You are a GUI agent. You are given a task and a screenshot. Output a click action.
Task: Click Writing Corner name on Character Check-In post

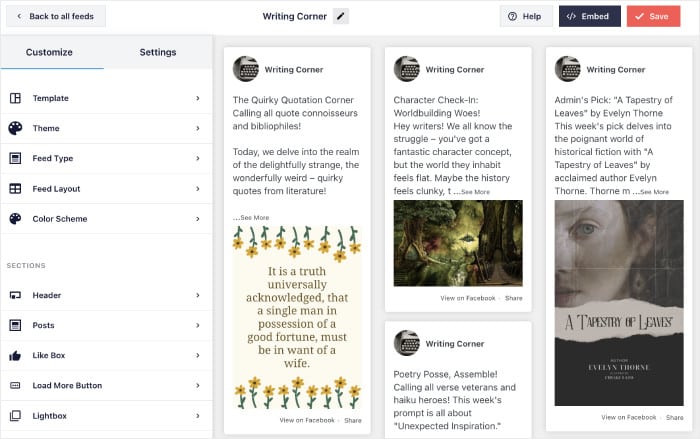tap(454, 69)
